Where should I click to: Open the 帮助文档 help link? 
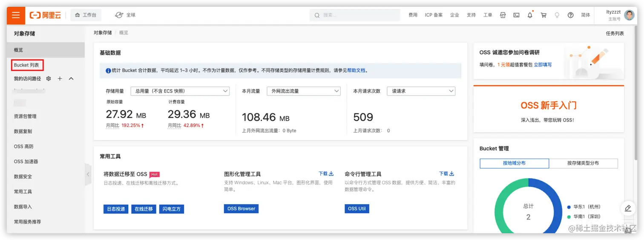point(356,70)
